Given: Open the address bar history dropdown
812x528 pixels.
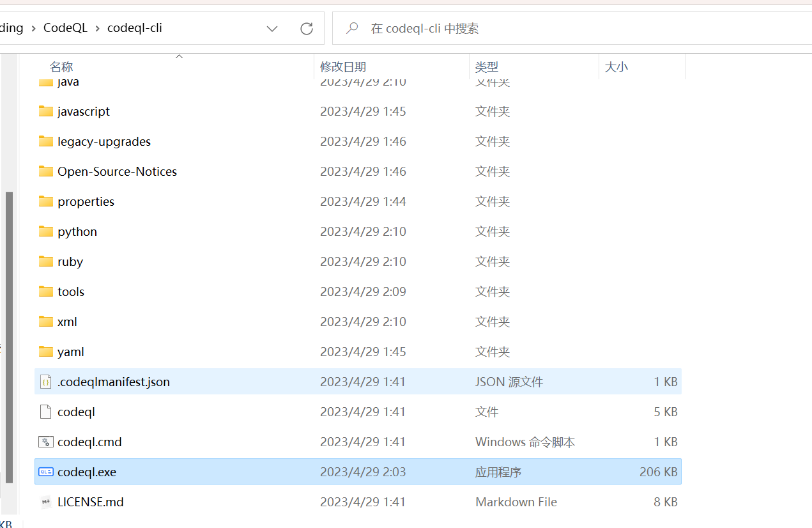Looking at the screenshot, I should (272, 28).
